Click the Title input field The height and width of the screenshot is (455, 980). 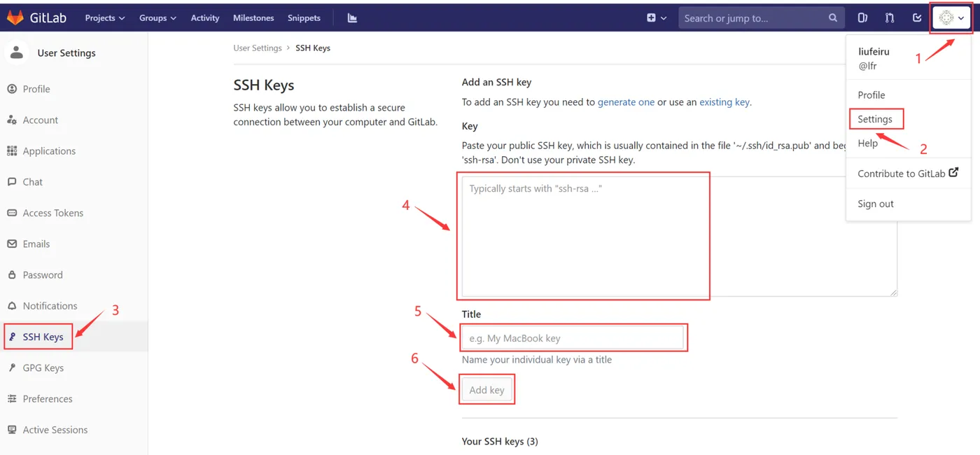(x=573, y=338)
